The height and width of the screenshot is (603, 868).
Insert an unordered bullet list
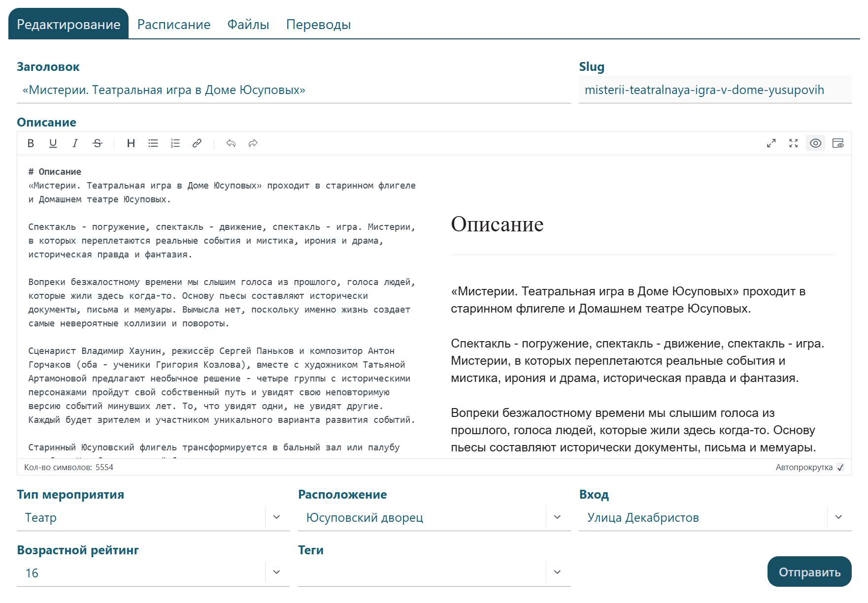[x=153, y=143]
